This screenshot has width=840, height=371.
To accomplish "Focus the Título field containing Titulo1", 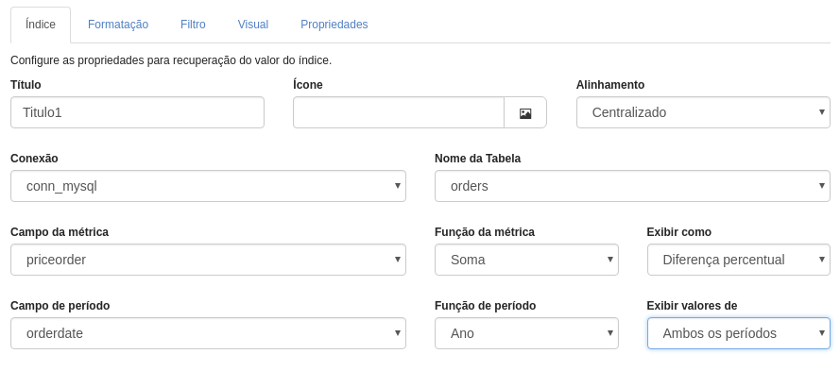I will 137,112.
